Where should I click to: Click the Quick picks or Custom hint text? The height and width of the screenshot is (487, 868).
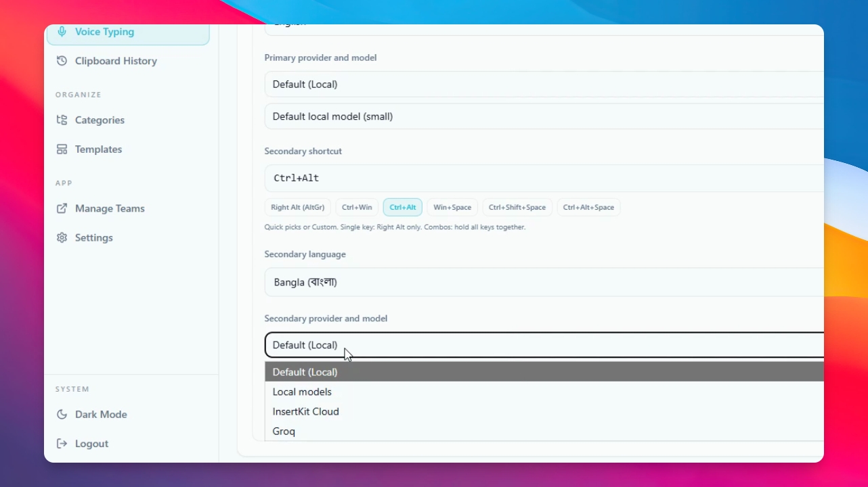click(x=395, y=227)
